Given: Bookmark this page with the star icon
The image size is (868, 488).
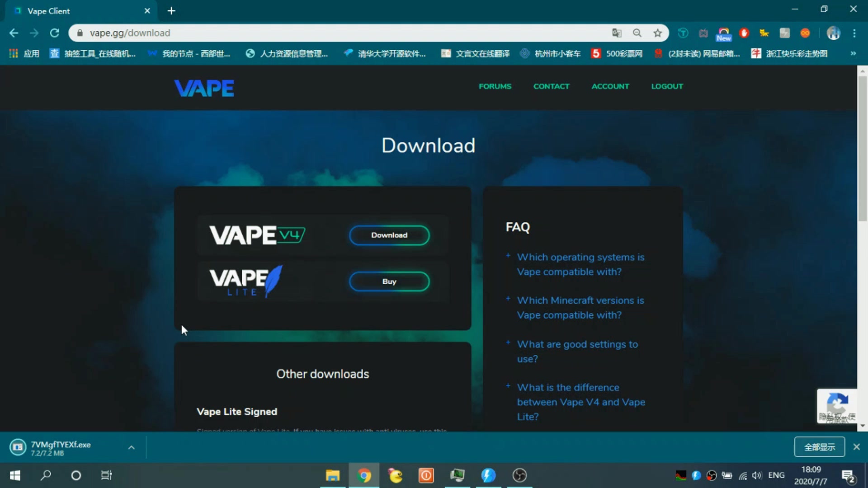Looking at the screenshot, I should [x=657, y=33].
